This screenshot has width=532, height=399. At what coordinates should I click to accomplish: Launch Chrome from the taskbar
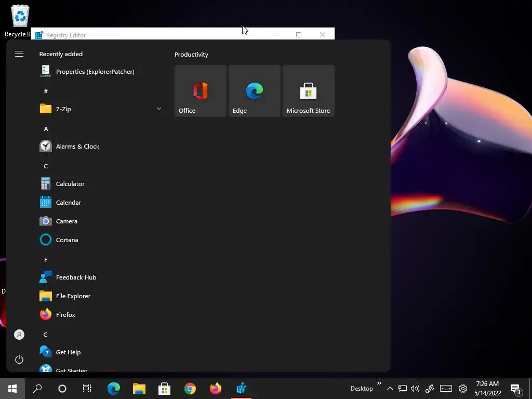(190, 389)
